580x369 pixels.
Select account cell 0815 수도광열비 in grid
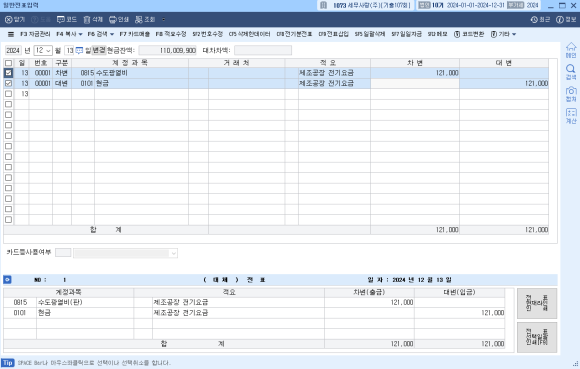pyautogui.click(x=130, y=73)
